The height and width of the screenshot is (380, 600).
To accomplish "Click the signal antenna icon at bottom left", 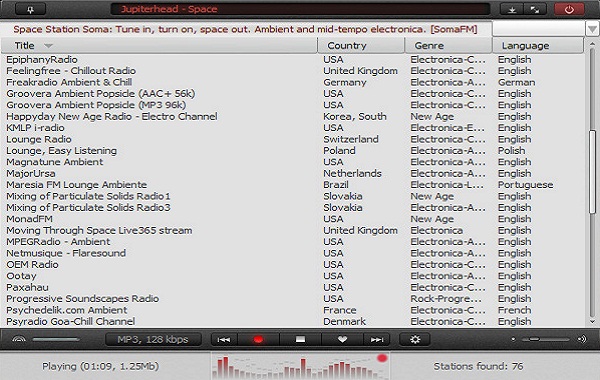I will tap(19, 339).
